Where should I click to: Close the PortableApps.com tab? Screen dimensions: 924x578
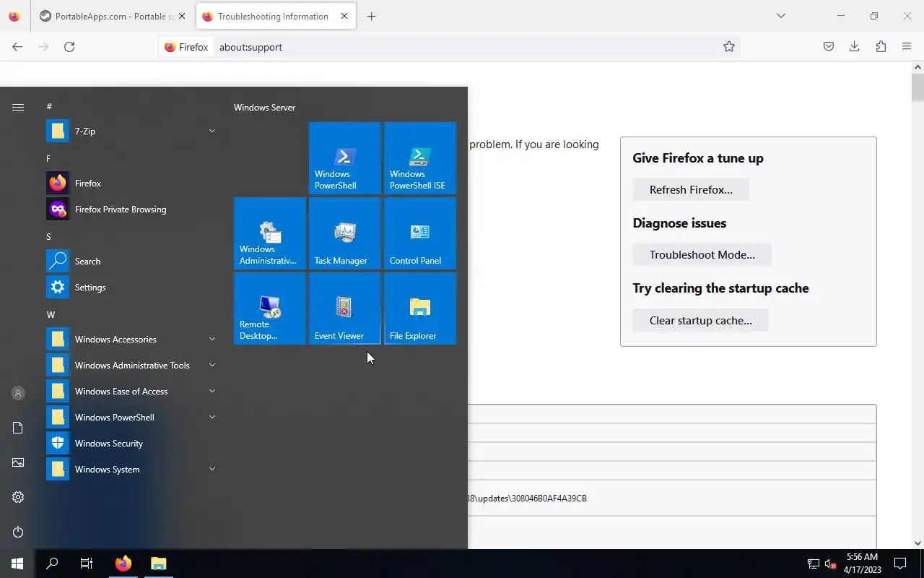point(182,16)
